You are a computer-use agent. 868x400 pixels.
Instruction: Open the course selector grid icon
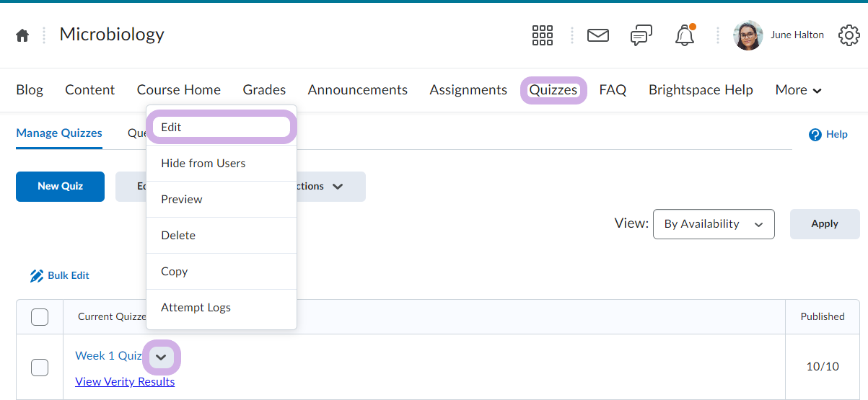[x=542, y=35]
